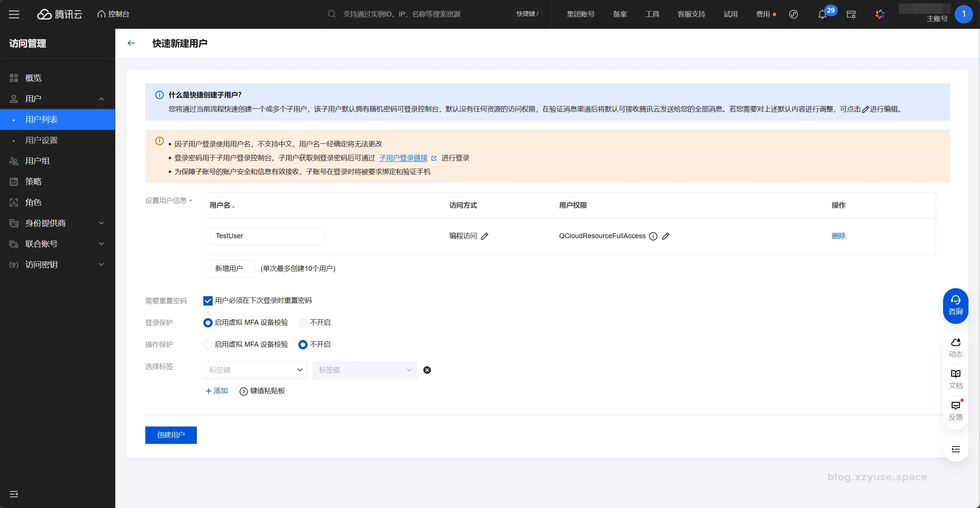Open the 文档 docs icon on right

(955, 379)
